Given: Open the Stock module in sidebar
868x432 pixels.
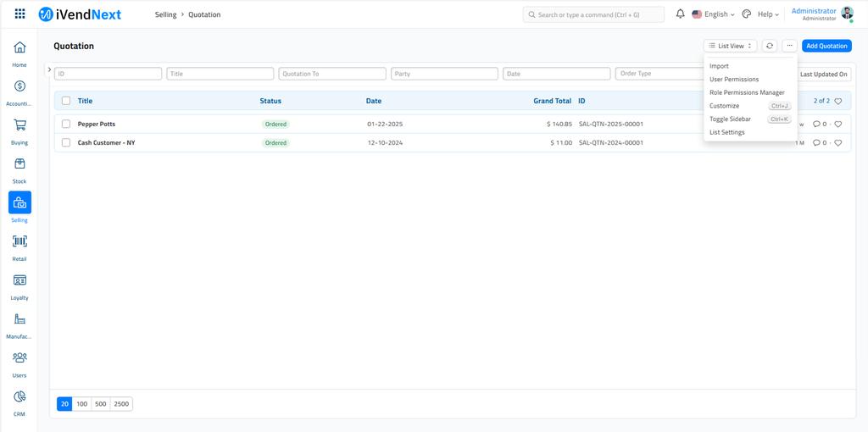Looking at the screenshot, I should tap(19, 164).
